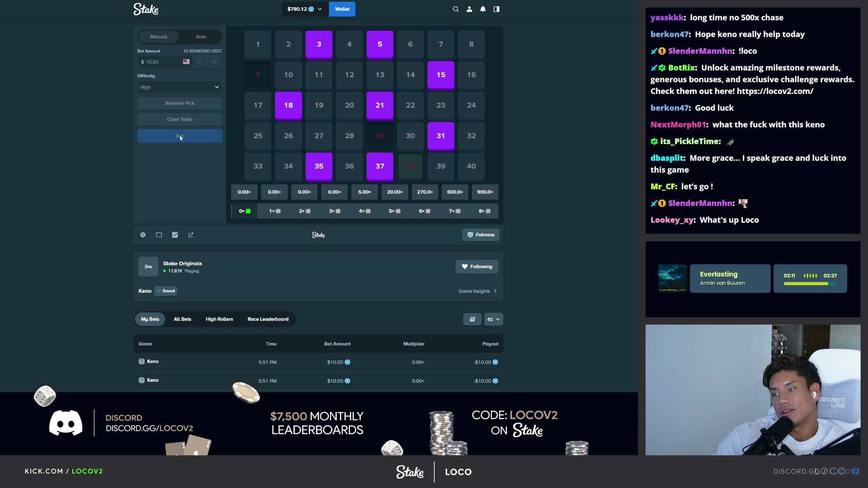Select the All Bets tab
Viewport: 868px width, 488px height.
pos(182,319)
